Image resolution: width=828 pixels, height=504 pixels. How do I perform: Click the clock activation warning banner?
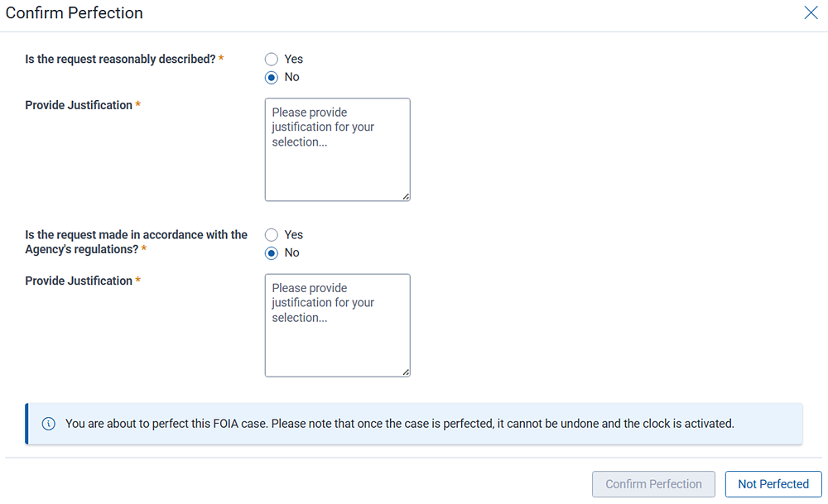coord(414,423)
